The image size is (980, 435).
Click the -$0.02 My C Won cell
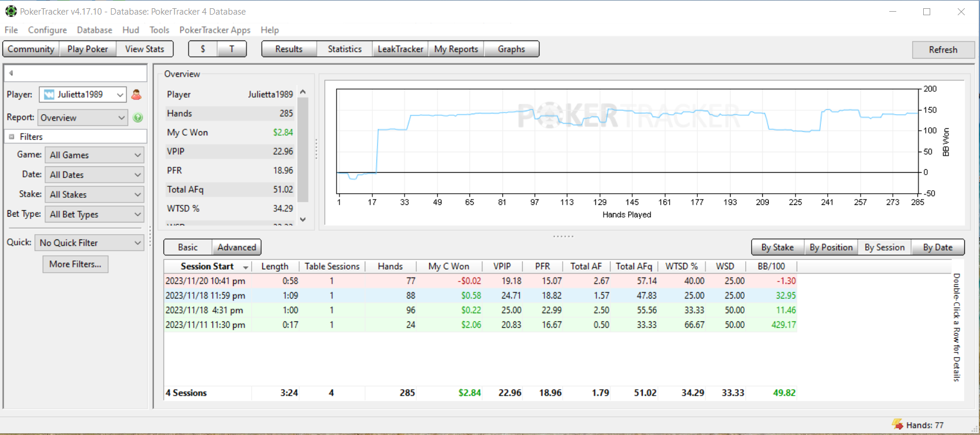click(470, 281)
